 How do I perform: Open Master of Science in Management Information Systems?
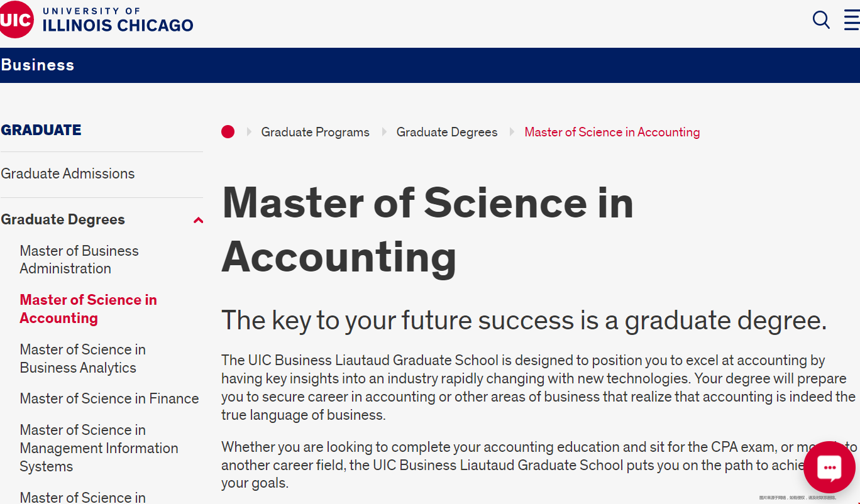(99, 448)
